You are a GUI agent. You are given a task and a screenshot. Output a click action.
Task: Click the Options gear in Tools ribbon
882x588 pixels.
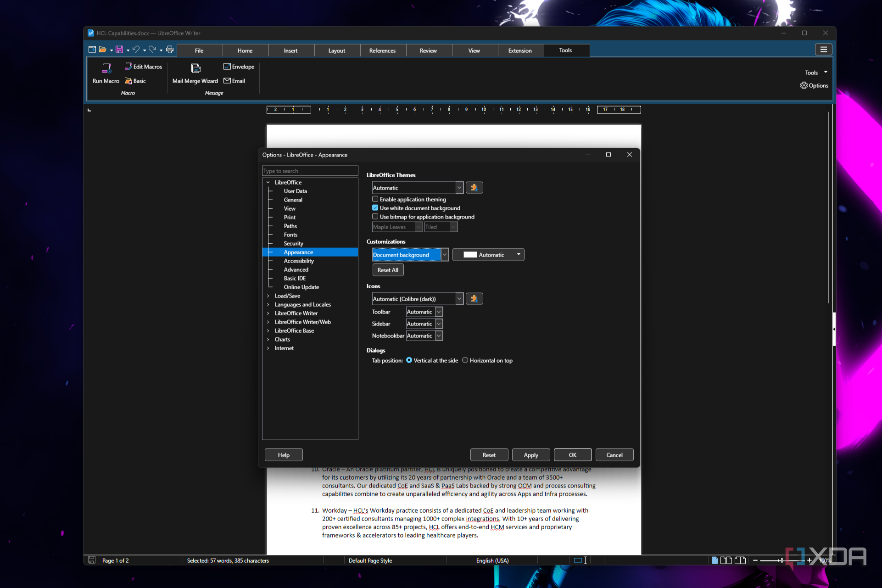pyautogui.click(x=814, y=85)
